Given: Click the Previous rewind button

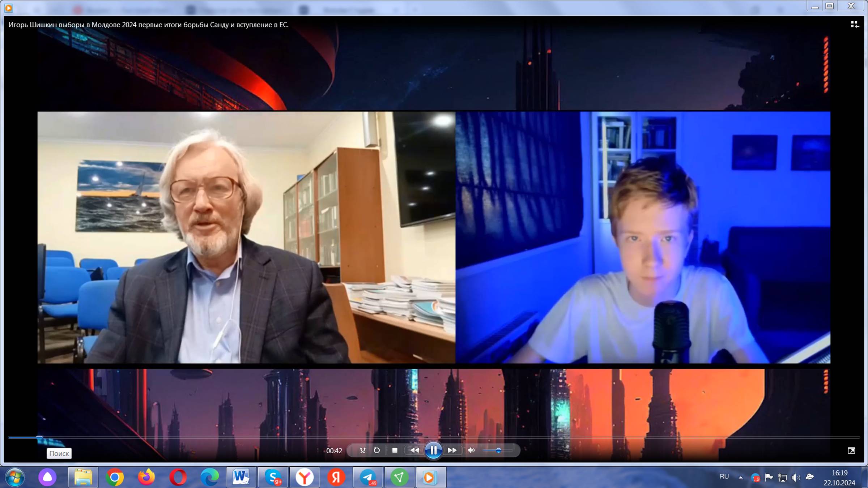Looking at the screenshot, I should [414, 450].
